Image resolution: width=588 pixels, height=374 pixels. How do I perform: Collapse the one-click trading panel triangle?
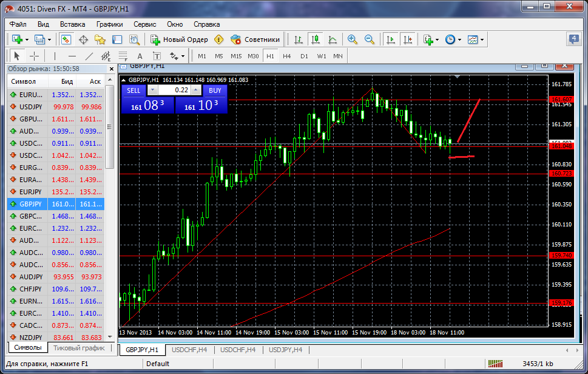tap(123, 80)
